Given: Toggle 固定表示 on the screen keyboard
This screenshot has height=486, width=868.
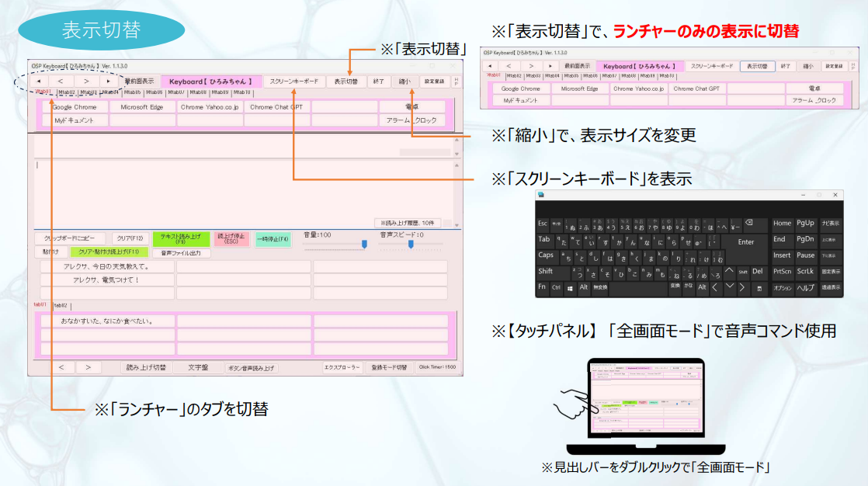Looking at the screenshot, I should [831, 272].
